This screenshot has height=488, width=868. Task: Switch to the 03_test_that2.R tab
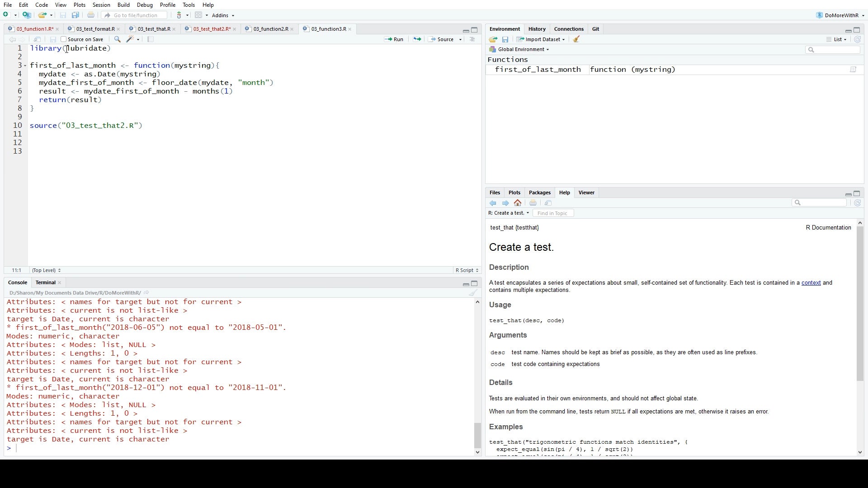click(x=211, y=29)
